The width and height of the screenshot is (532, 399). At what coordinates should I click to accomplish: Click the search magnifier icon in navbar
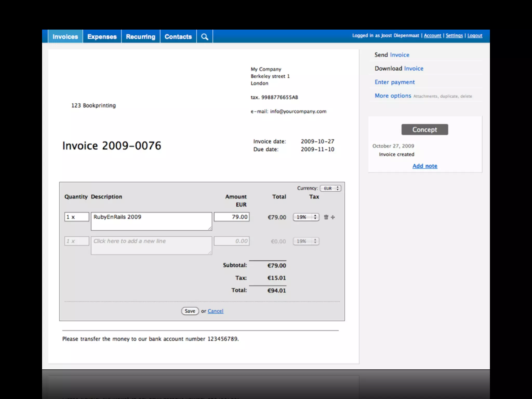point(205,37)
